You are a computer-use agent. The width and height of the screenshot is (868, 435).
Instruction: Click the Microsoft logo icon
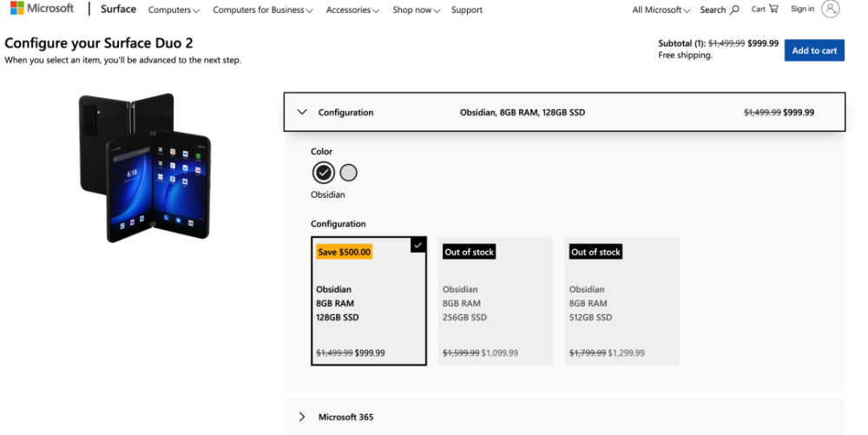click(x=17, y=9)
